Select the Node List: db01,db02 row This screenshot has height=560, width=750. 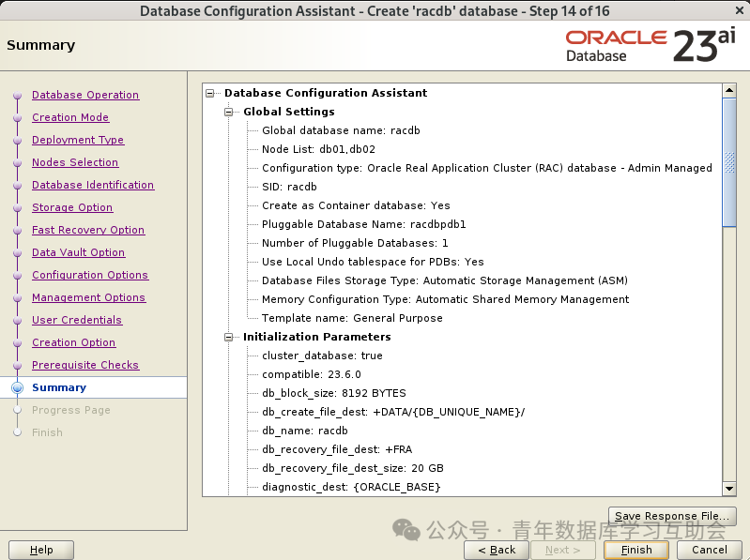click(x=318, y=149)
